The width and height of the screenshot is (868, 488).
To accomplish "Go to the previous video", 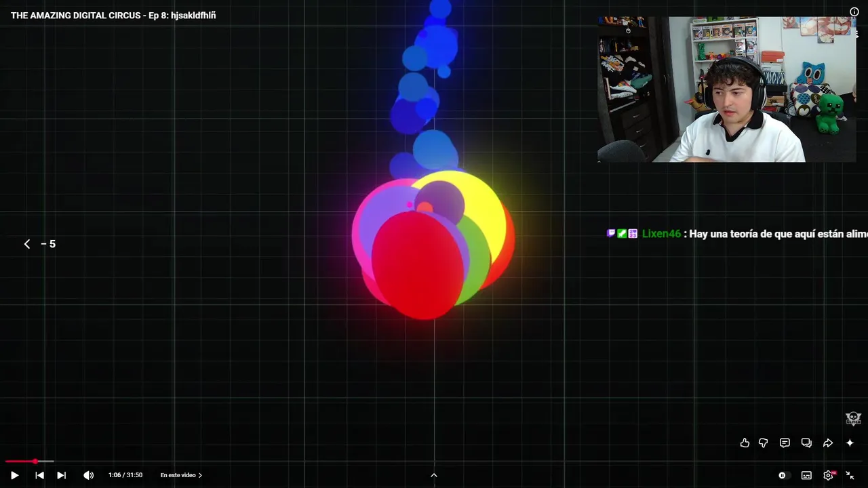I will tap(39, 475).
